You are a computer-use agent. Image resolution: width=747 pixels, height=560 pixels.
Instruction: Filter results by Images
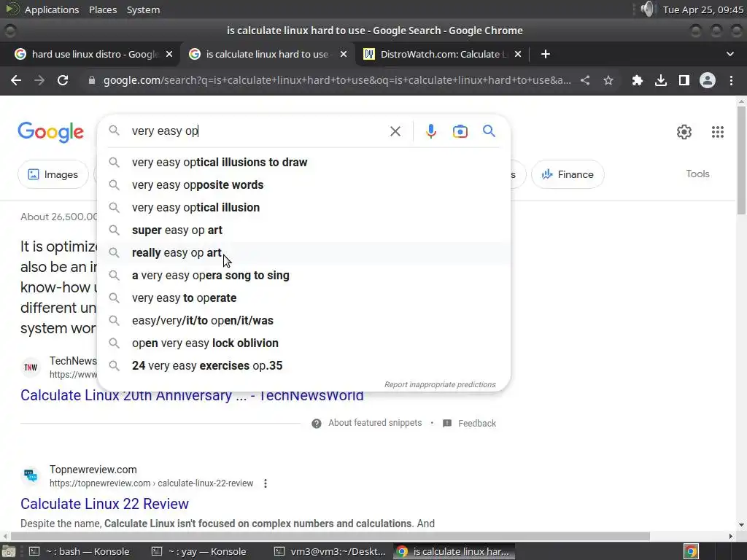pyautogui.click(x=53, y=175)
